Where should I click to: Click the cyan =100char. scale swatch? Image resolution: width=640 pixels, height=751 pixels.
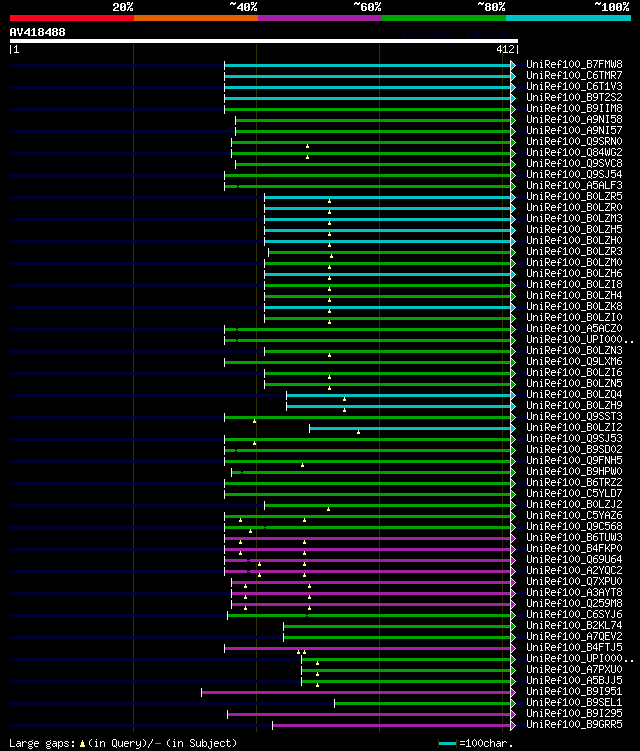pyautogui.click(x=447, y=743)
